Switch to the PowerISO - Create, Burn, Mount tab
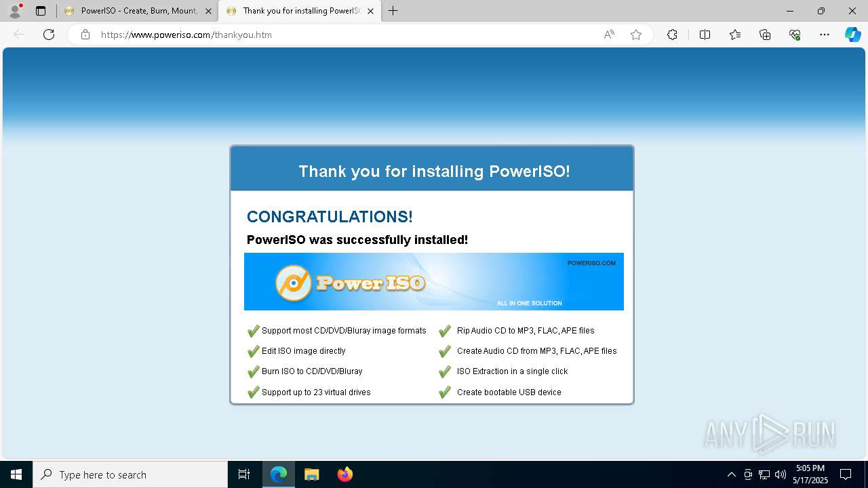868x488 pixels. (138, 11)
